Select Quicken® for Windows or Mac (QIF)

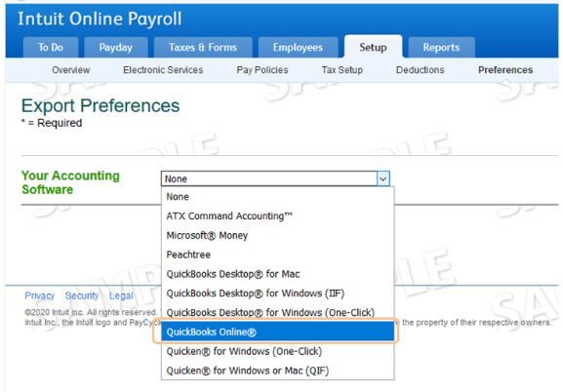click(x=278, y=371)
